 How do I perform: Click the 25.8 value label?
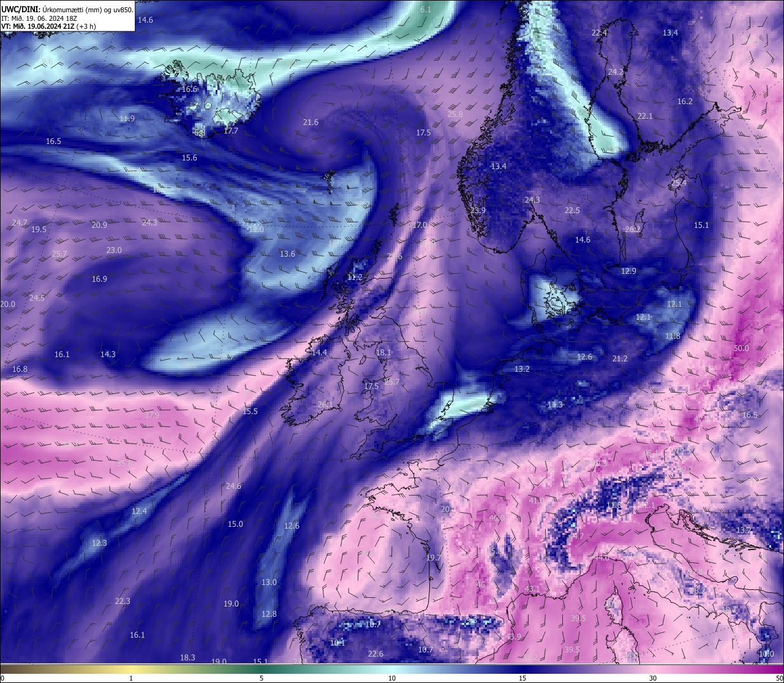pyautogui.click(x=455, y=115)
